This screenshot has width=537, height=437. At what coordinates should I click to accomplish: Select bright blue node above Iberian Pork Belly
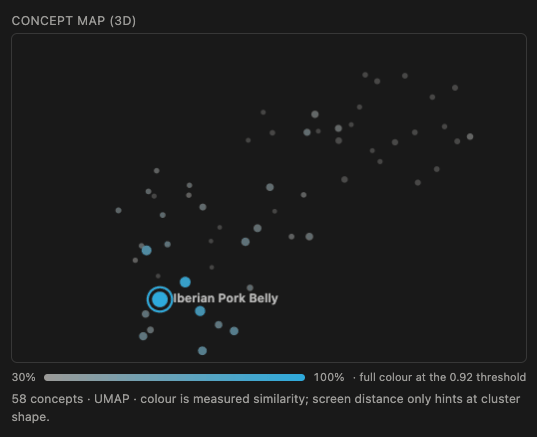pos(185,282)
